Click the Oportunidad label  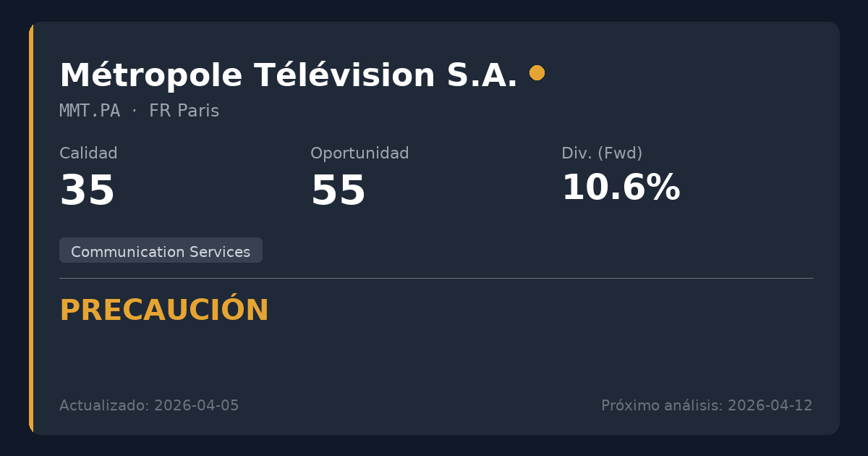(359, 153)
